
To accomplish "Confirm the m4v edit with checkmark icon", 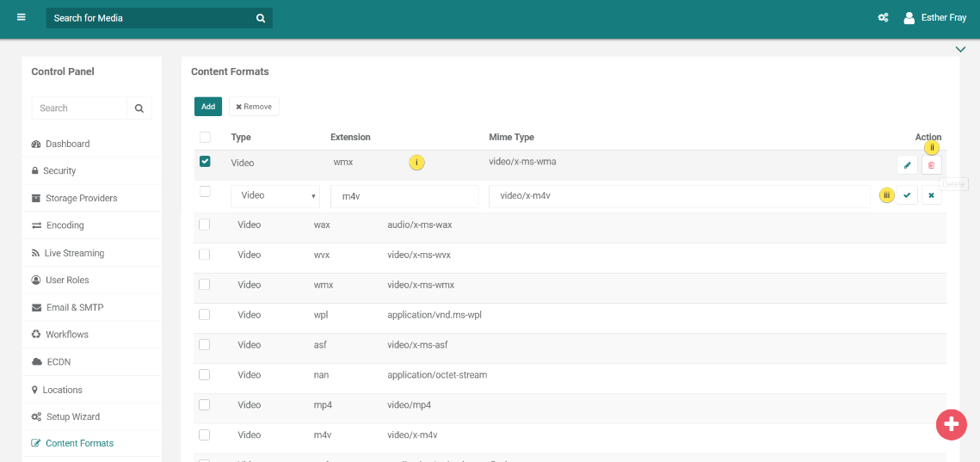I will point(907,196).
